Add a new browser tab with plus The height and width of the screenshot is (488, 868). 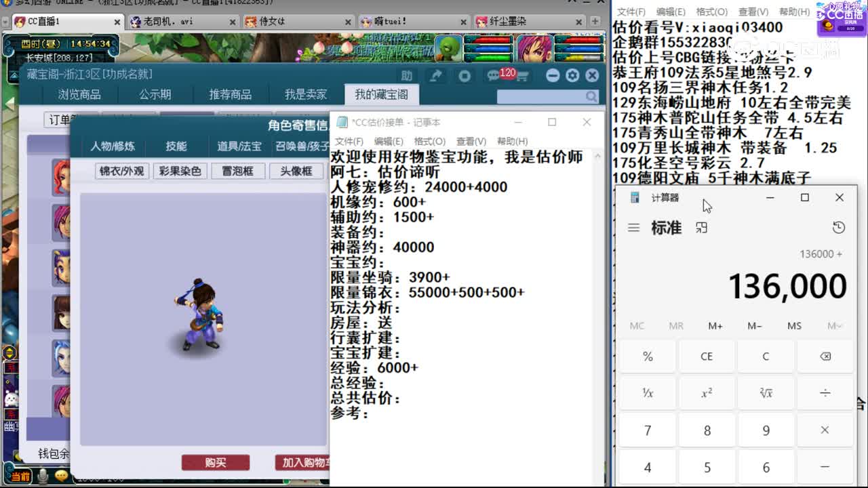(x=595, y=22)
